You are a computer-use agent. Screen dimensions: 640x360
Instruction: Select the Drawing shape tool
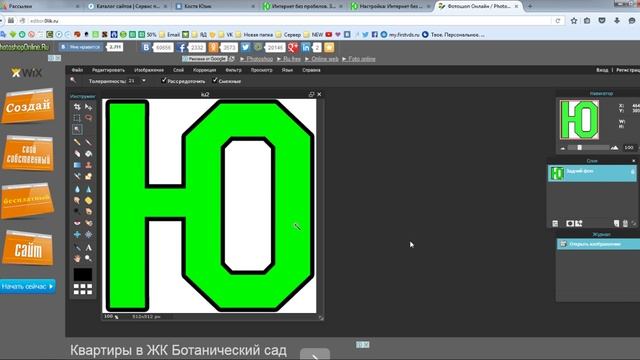[88, 176]
